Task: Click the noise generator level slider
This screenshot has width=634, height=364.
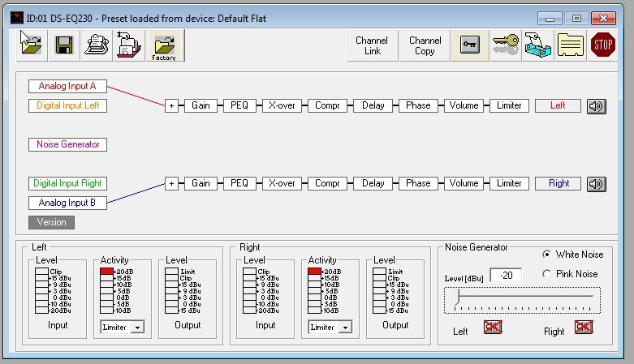Action: tap(522, 299)
